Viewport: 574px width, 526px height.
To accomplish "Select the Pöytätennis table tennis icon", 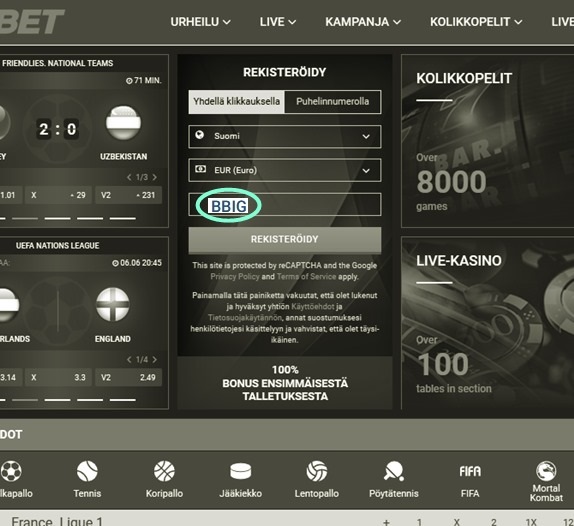I will tap(394, 480).
